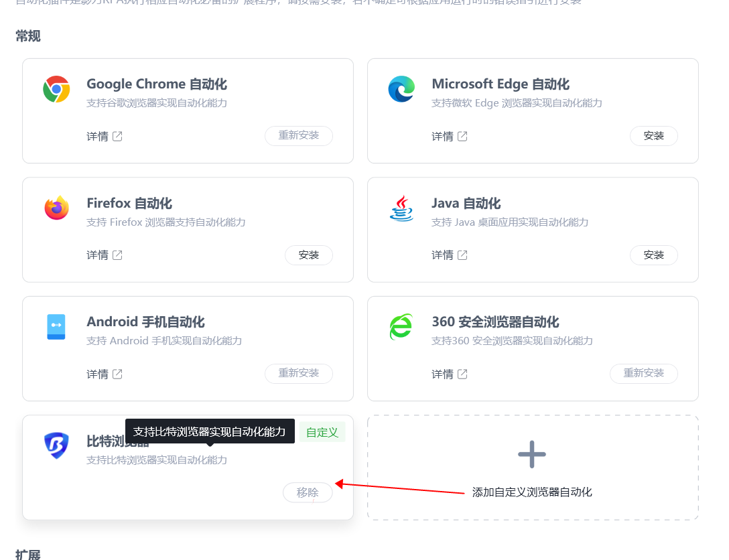Open external link icon beside Java 详情
Screen dimensions: 729x560
[462, 255]
